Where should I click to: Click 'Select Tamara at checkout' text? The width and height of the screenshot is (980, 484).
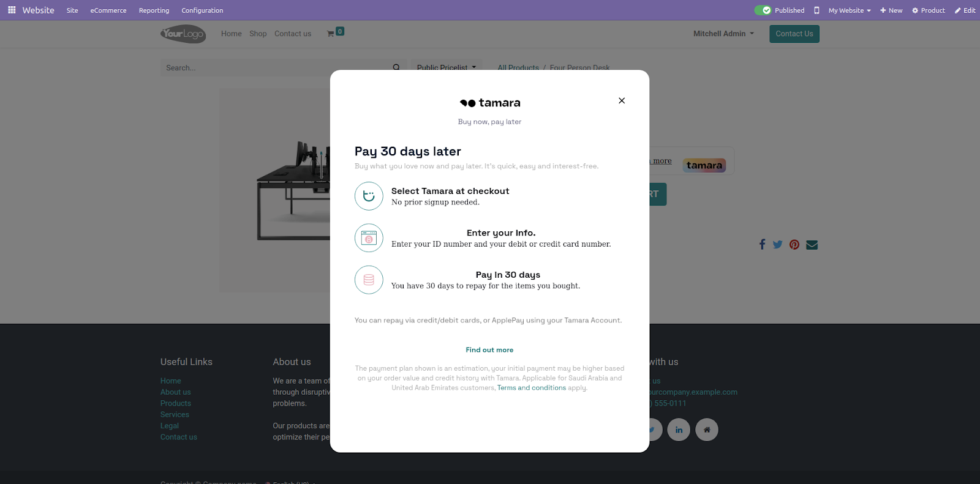tap(450, 191)
